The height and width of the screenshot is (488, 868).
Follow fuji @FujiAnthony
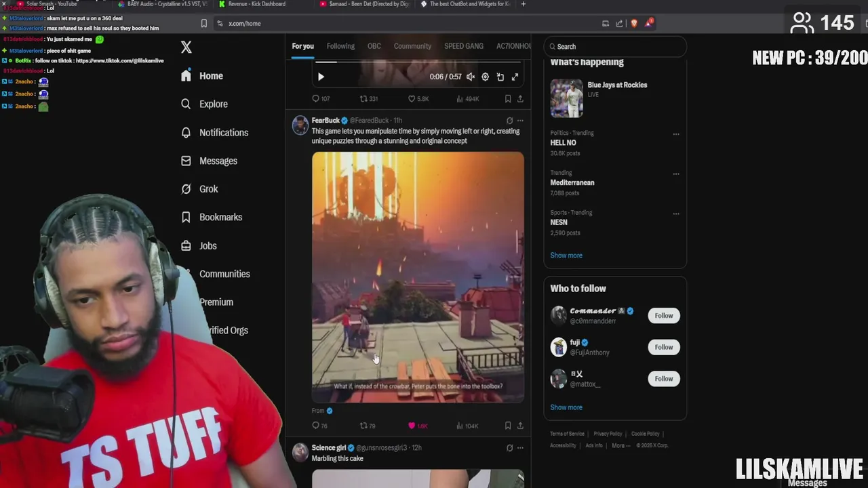tap(663, 347)
